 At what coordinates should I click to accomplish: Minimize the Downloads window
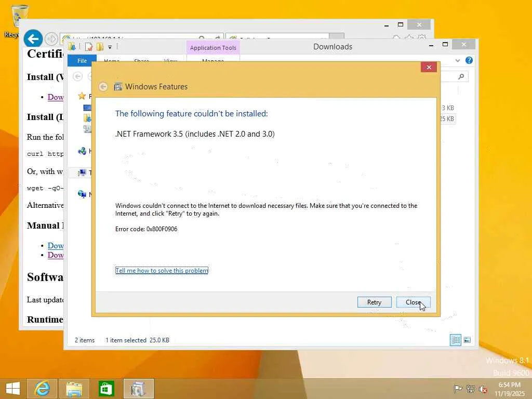pyautogui.click(x=431, y=45)
